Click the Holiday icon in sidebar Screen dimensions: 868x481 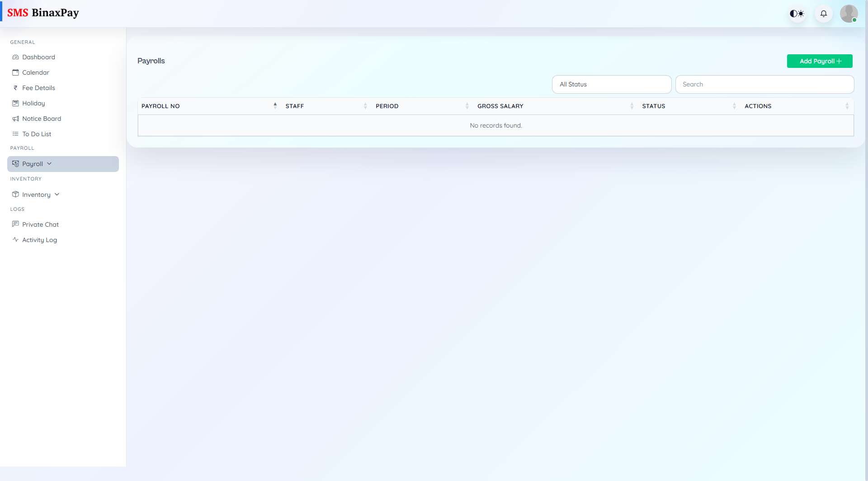pos(15,103)
